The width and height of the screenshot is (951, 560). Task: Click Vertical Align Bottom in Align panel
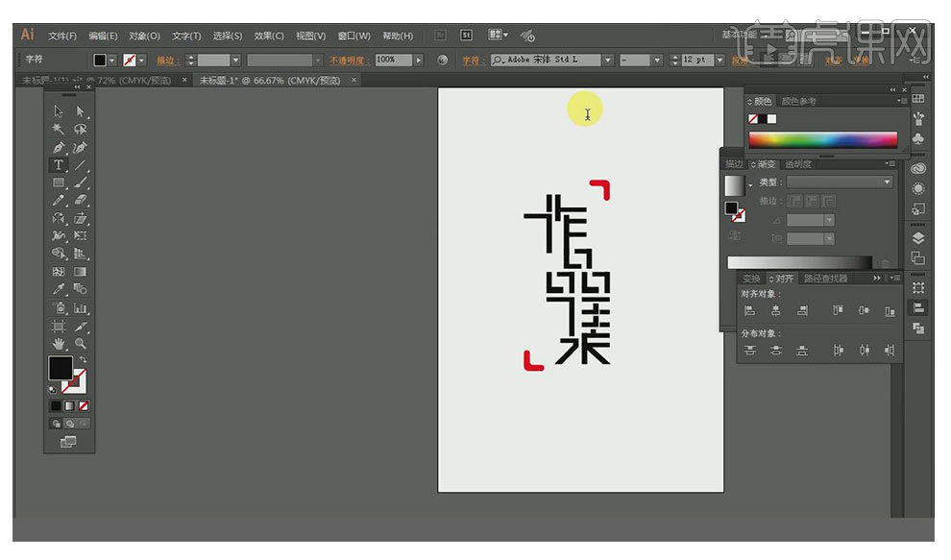click(890, 311)
